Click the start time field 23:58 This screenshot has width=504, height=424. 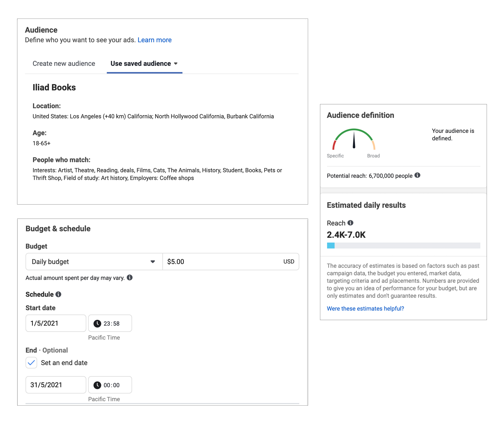[x=110, y=323]
